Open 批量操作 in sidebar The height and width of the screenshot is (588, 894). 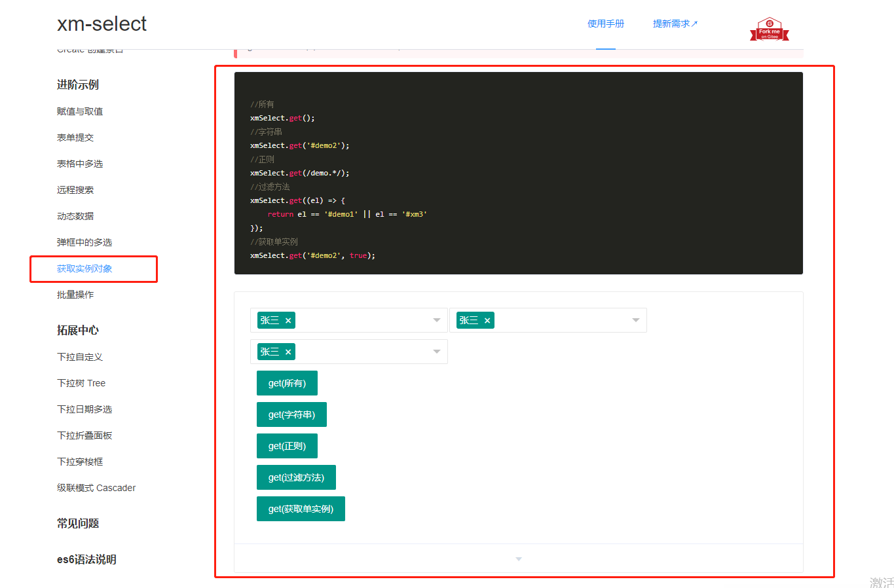[x=75, y=295]
